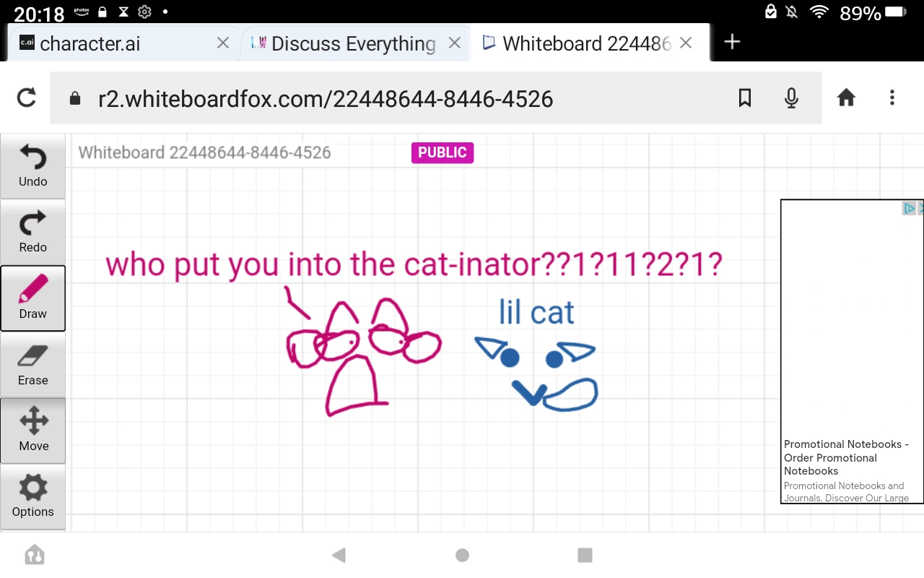Select the Draw pencil tool

[32, 298]
